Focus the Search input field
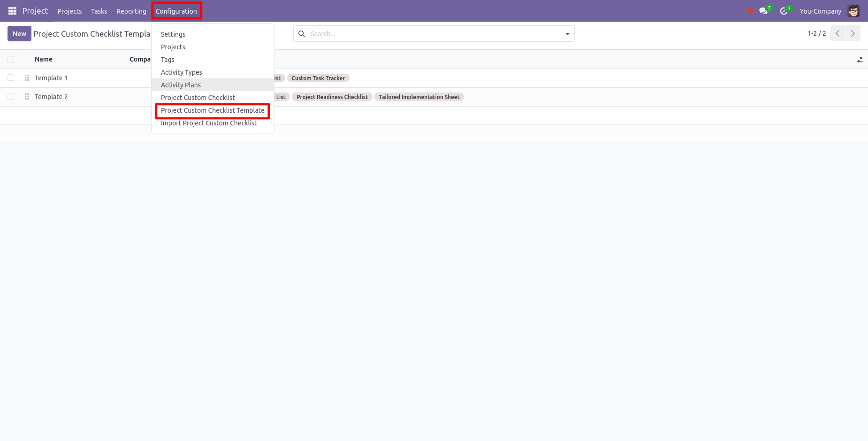Viewport: 868px width, 441px height. click(x=433, y=34)
